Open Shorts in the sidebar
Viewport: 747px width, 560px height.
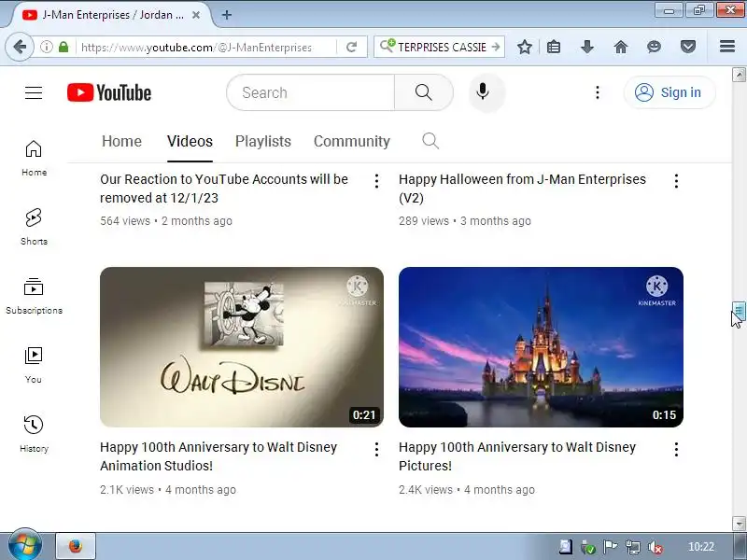coord(34,227)
